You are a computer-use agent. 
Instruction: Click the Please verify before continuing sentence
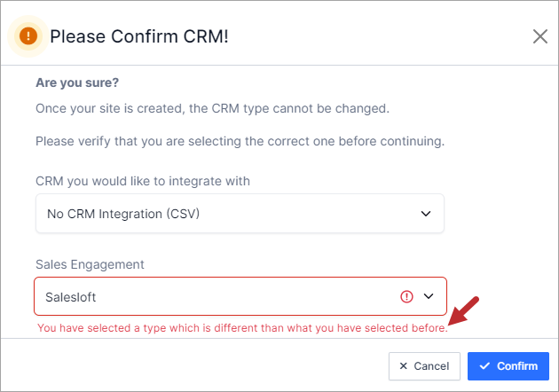click(240, 141)
